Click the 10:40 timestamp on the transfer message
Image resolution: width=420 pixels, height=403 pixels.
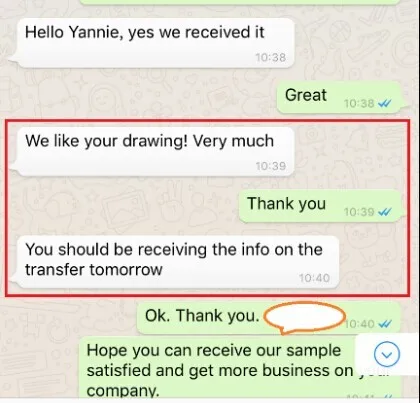tap(314, 278)
